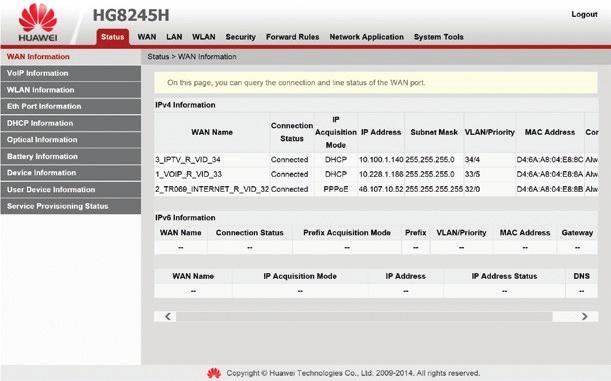Screen dimensions: 611x381
Task: Click the IPv6 Information heading
Action: click(185, 218)
